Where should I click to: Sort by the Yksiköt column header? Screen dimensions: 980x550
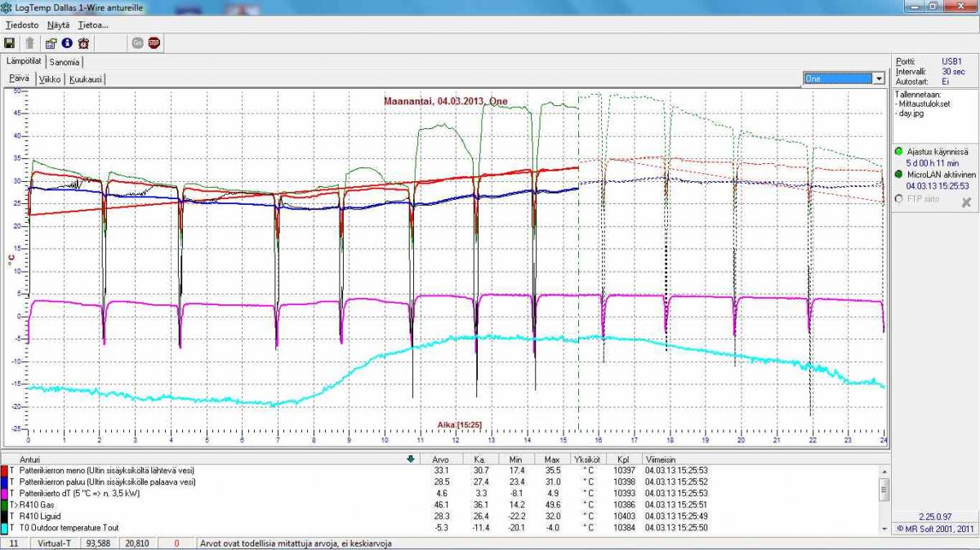click(x=587, y=459)
